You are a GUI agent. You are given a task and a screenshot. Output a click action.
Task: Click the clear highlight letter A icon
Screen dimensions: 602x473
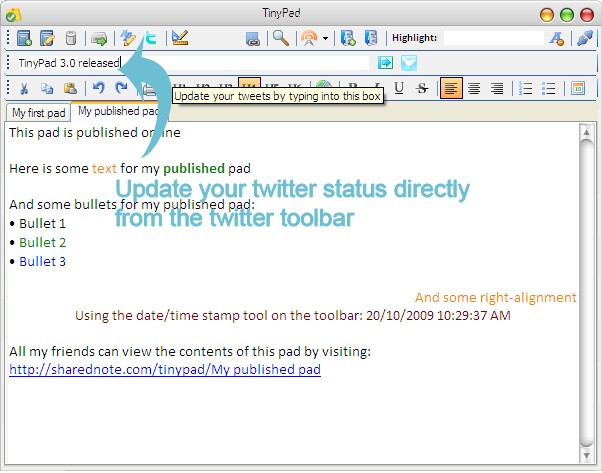pos(557,38)
